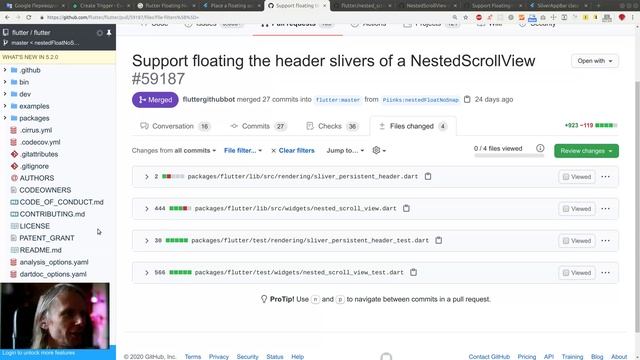This screenshot has height=360, width=640.
Task: Expand the examples folder
Action: tap(5, 106)
